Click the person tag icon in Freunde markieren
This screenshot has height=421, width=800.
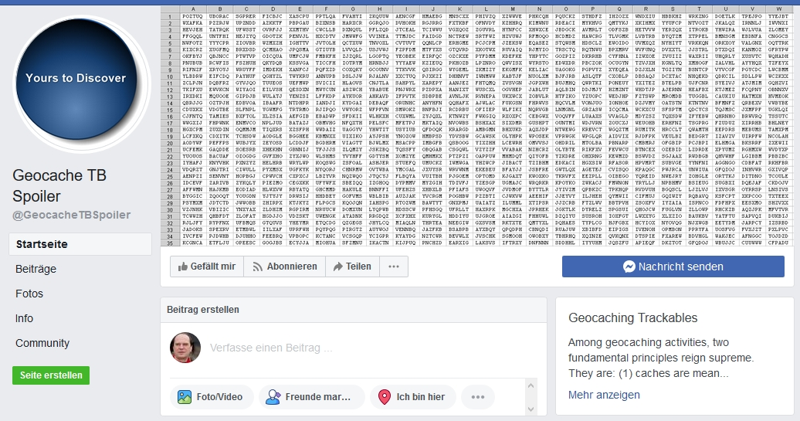273,397
